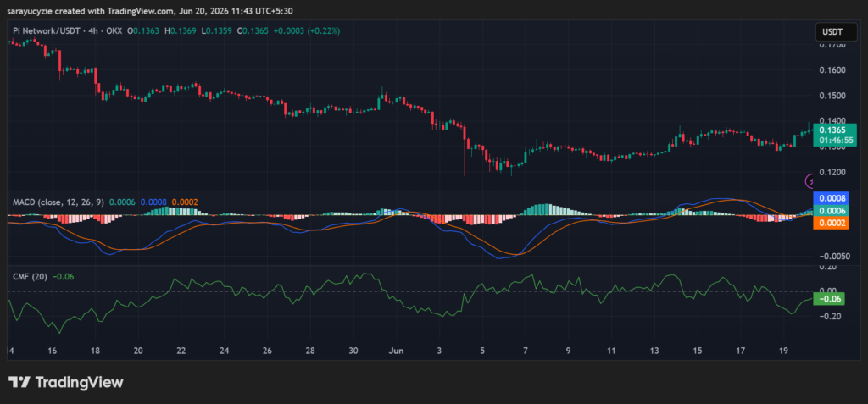Select the close price value C0.1365

pyautogui.click(x=254, y=31)
